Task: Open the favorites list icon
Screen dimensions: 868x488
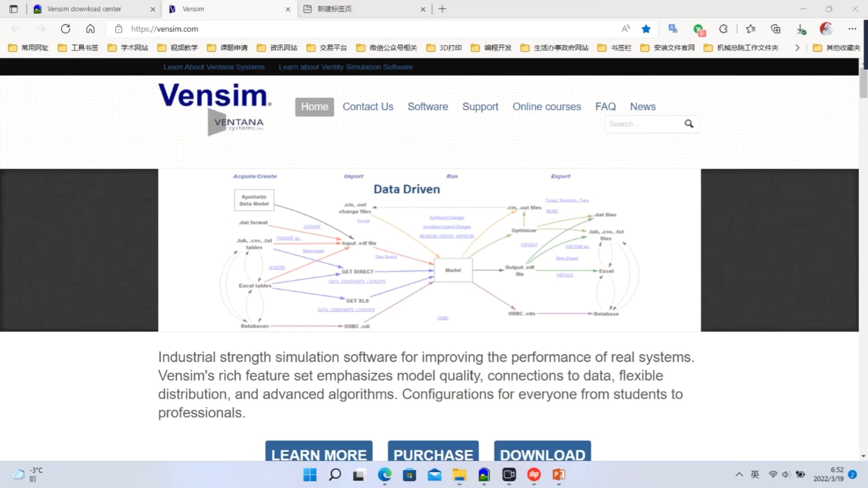Action: (x=751, y=29)
